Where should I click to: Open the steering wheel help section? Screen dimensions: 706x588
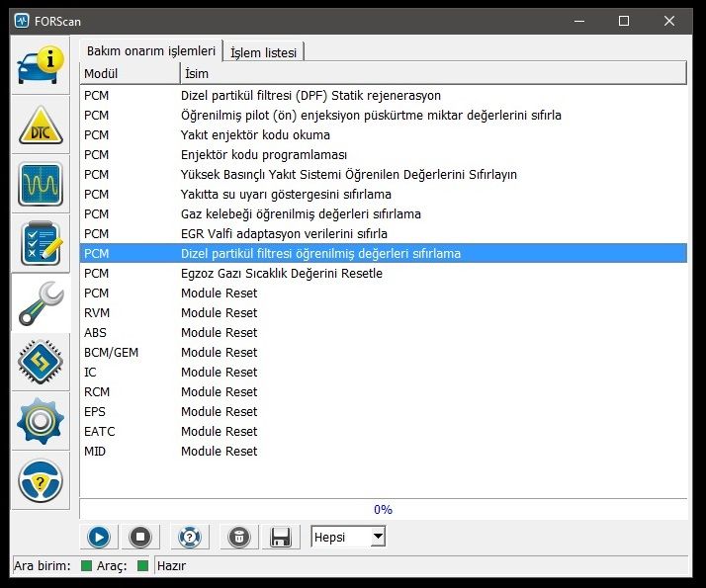(x=41, y=481)
